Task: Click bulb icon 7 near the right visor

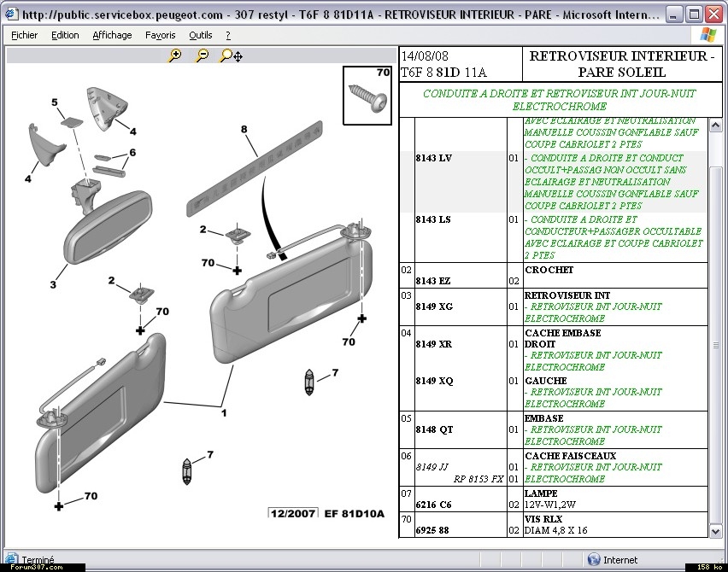Action: tap(310, 382)
